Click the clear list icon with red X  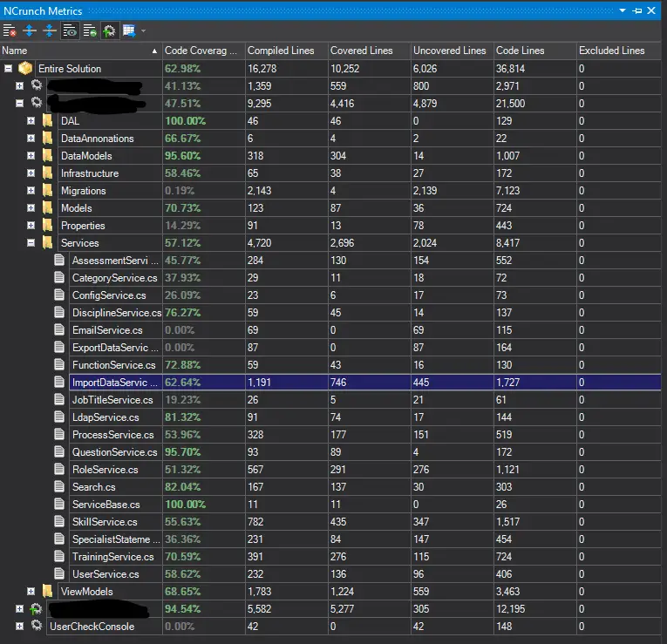(10, 31)
